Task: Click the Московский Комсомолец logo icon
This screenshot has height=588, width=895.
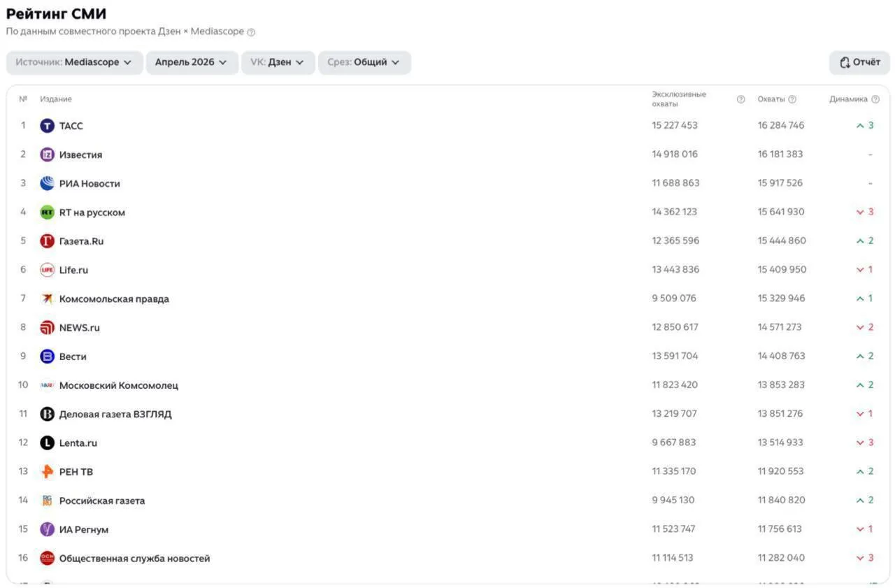Action: 47,385
